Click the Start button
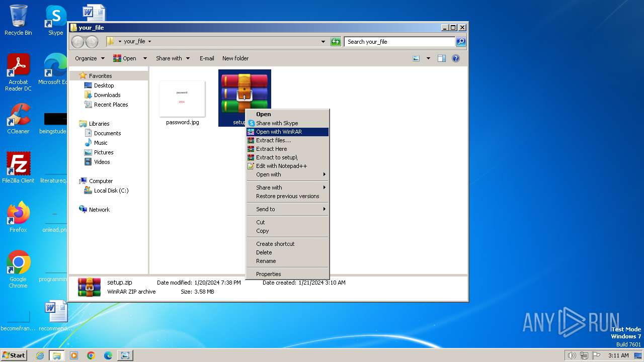This screenshot has width=644, height=362. coord(14,355)
